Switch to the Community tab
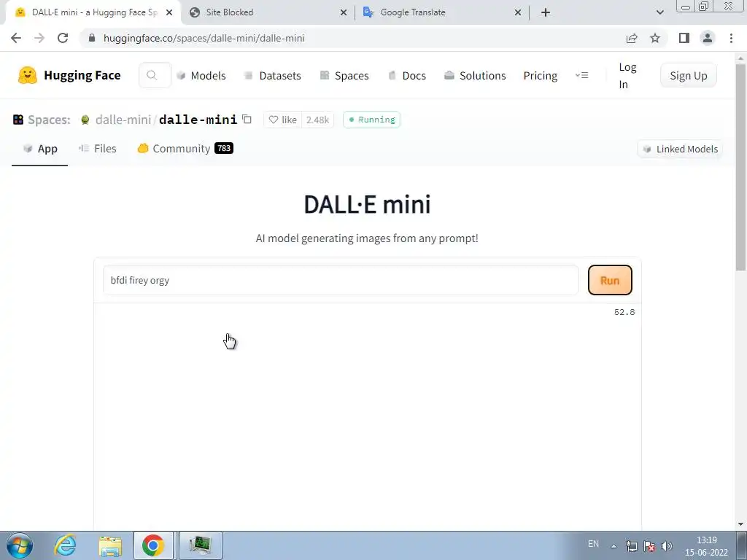The width and height of the screenshot is (747, 560). 185,149
